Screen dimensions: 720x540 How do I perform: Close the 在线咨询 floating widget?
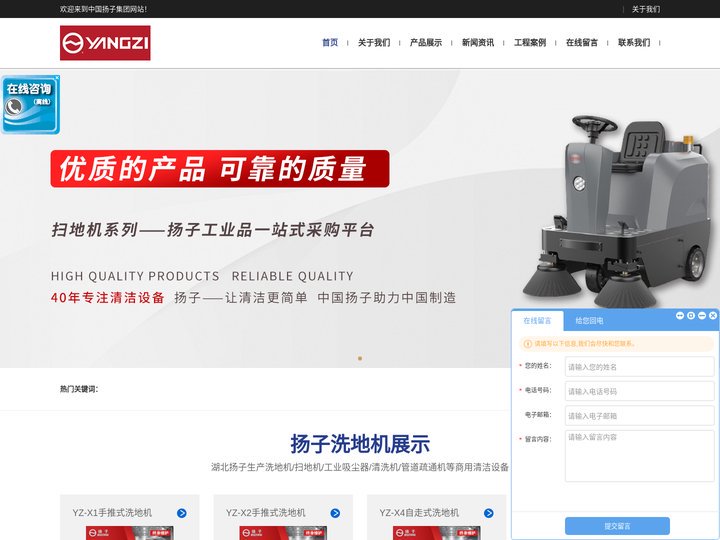[x=57, y=78]
